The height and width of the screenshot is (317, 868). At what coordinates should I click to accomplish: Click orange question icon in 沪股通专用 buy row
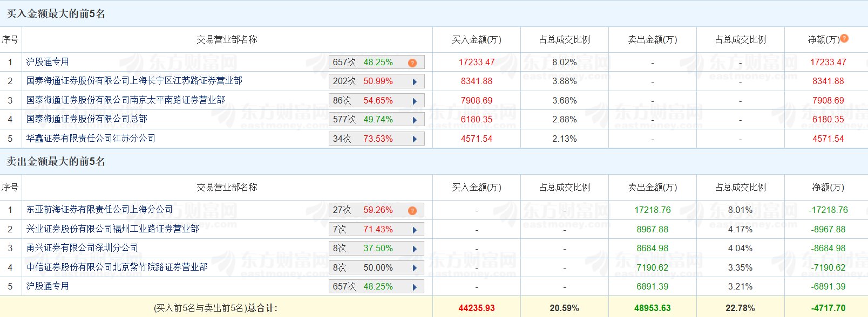point(412,63)
